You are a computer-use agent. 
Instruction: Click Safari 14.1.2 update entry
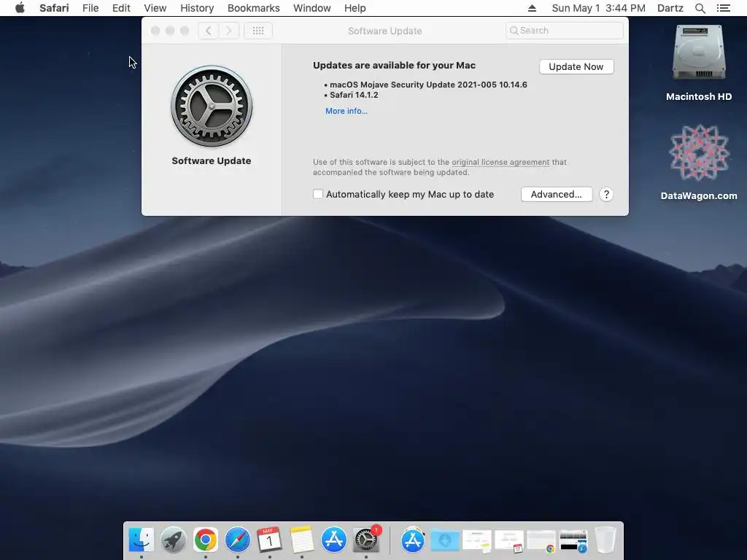(354, 95)
